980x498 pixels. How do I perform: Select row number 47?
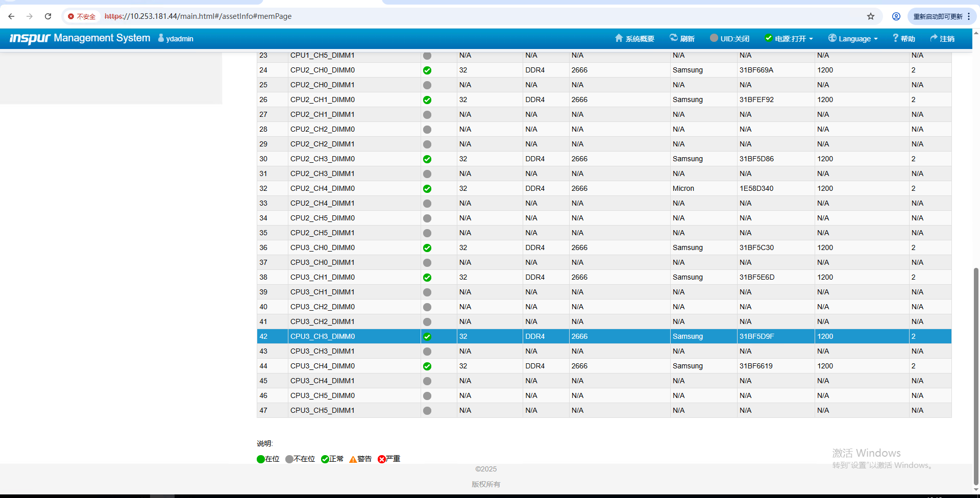[263, 410]
